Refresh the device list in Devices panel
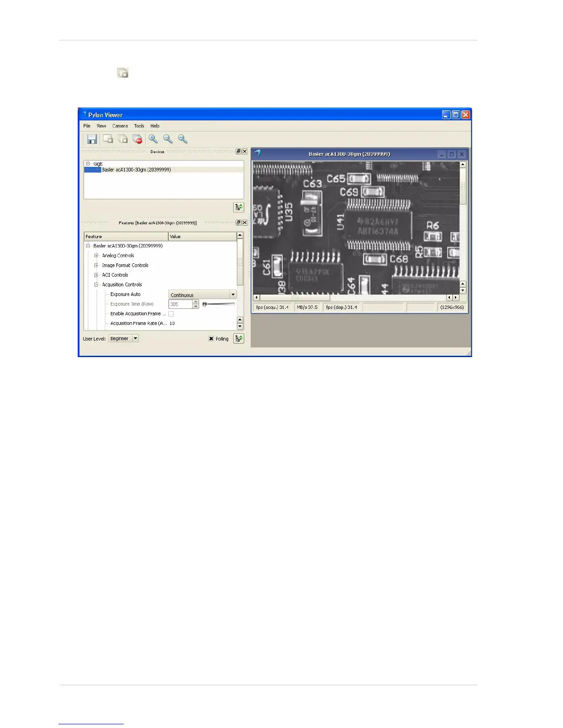The height and width of the screenshot is (728, 563). (x=239, y=207)
